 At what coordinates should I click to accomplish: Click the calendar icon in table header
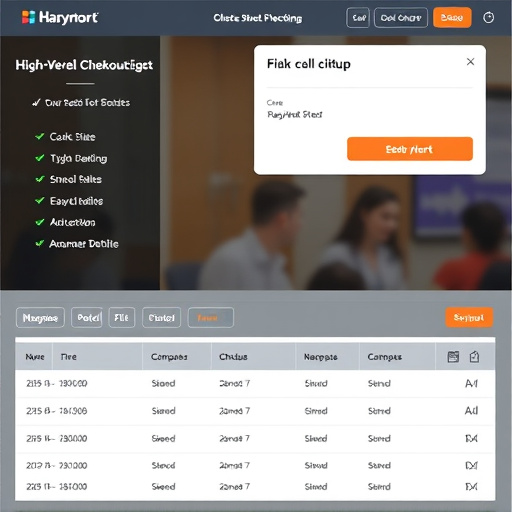(x=453, y=357)
